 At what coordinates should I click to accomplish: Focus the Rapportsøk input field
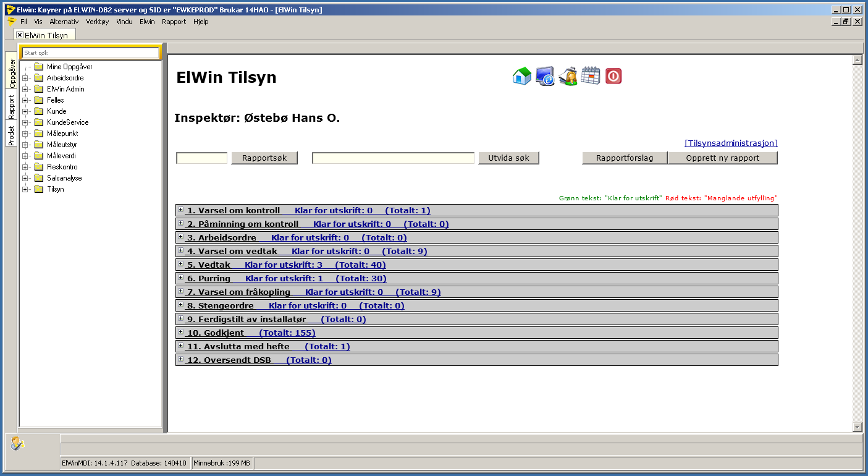pos(202,158)
